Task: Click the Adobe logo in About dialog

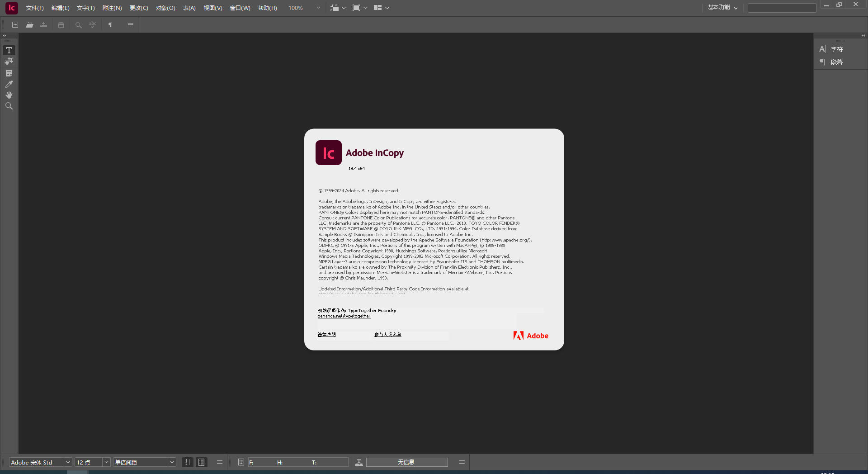Action: click(x=531, y=336)
